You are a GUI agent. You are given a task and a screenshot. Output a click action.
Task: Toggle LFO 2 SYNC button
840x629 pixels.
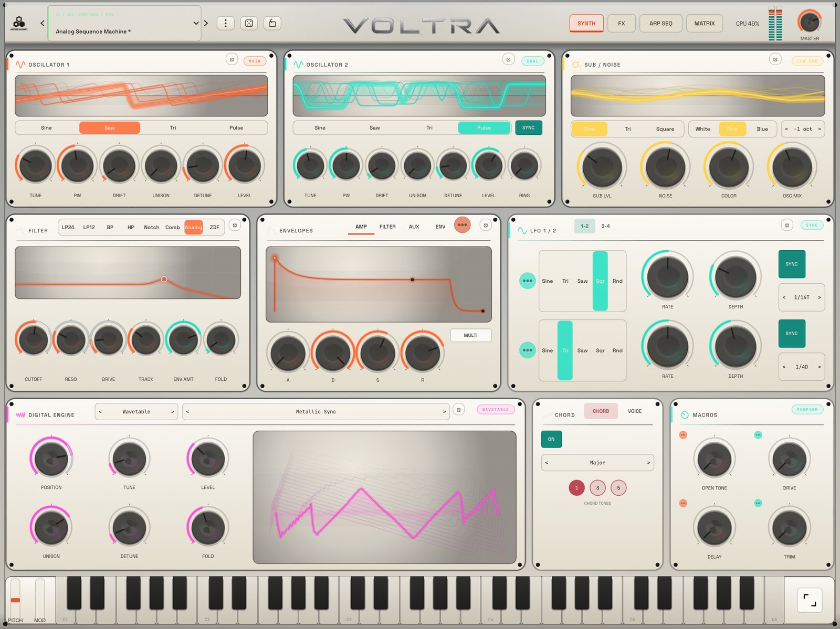tap(792, 333)
